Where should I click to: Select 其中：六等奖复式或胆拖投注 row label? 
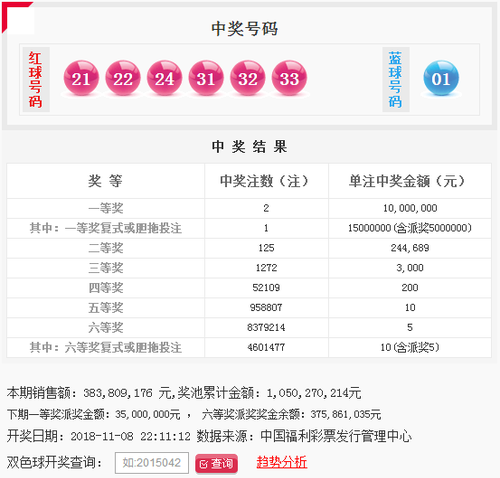[x=106, y=348]
